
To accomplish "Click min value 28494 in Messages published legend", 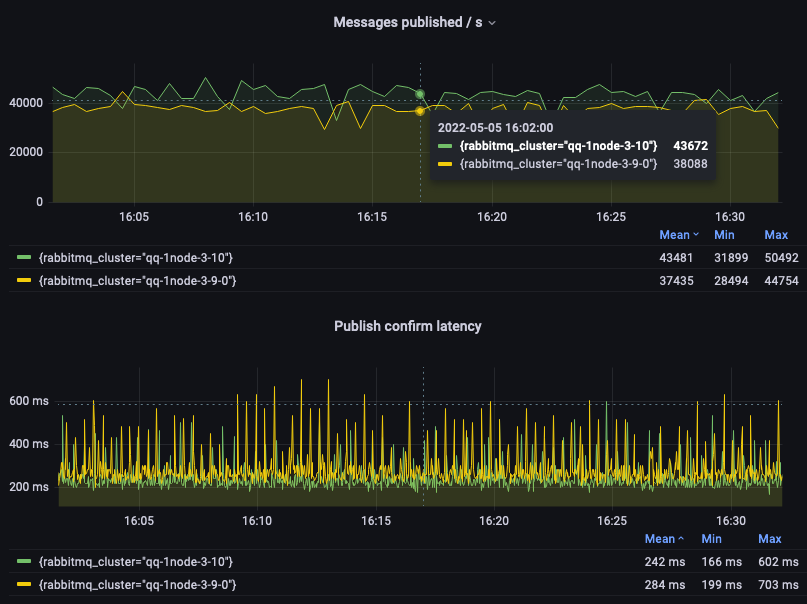I will pyautogui.click(x=731, y=281).
